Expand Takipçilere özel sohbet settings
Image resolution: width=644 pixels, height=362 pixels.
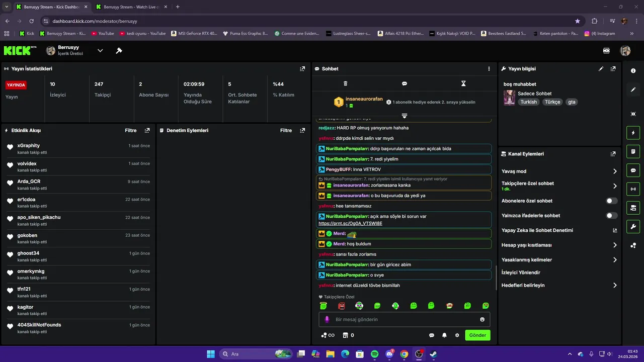615,186
